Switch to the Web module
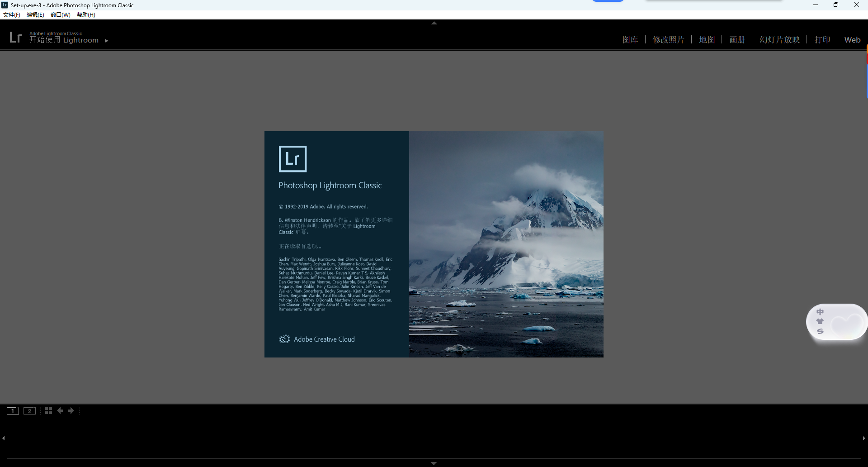Image resolution: width=868 pixels, height=467 pixels. [852, 39]
